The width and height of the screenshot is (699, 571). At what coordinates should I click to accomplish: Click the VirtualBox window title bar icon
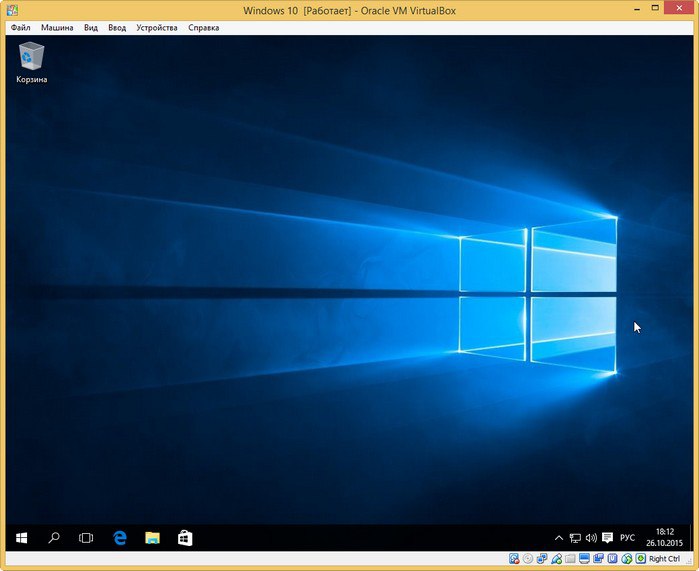click(x=12, y=9)
